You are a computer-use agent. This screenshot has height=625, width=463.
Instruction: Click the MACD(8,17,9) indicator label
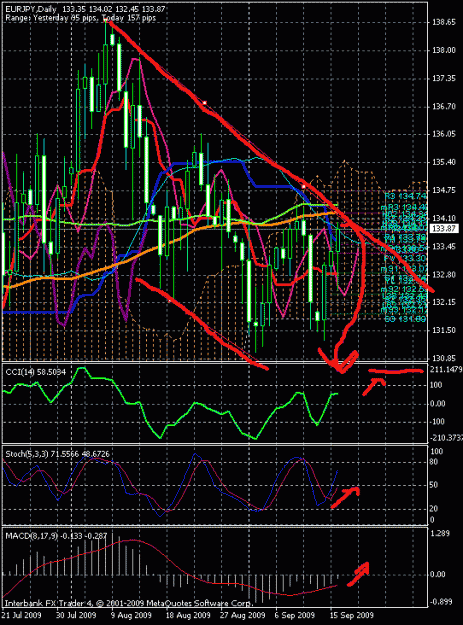click(56, 536)
